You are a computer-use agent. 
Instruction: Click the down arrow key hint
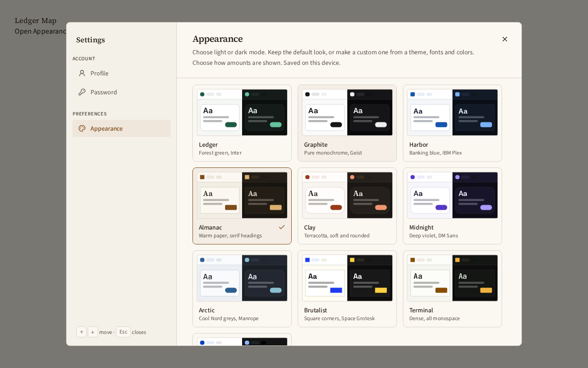pyautogui.click(x=93, y=332)
